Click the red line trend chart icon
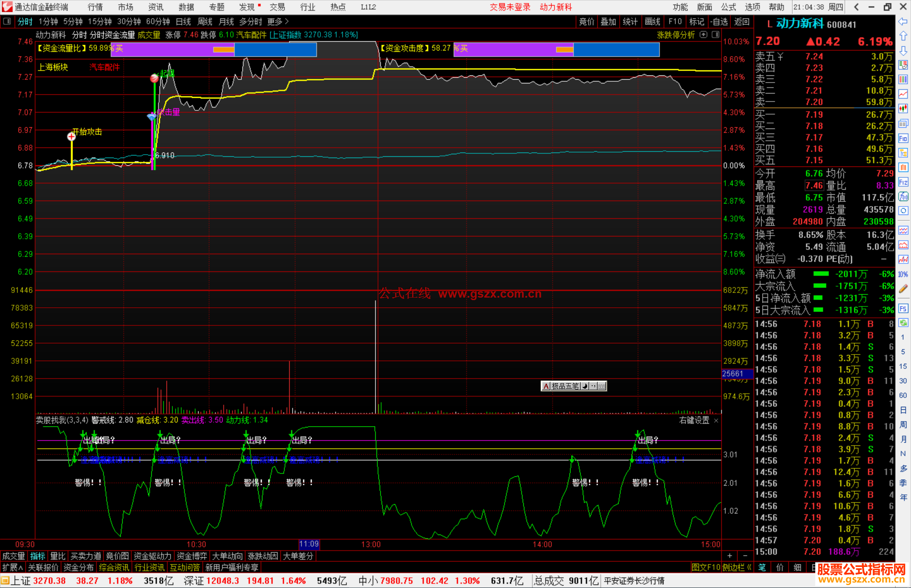Image resolution: width=911 pixels, height=588 pixels. pyautogui.click(x=903, y=94)
